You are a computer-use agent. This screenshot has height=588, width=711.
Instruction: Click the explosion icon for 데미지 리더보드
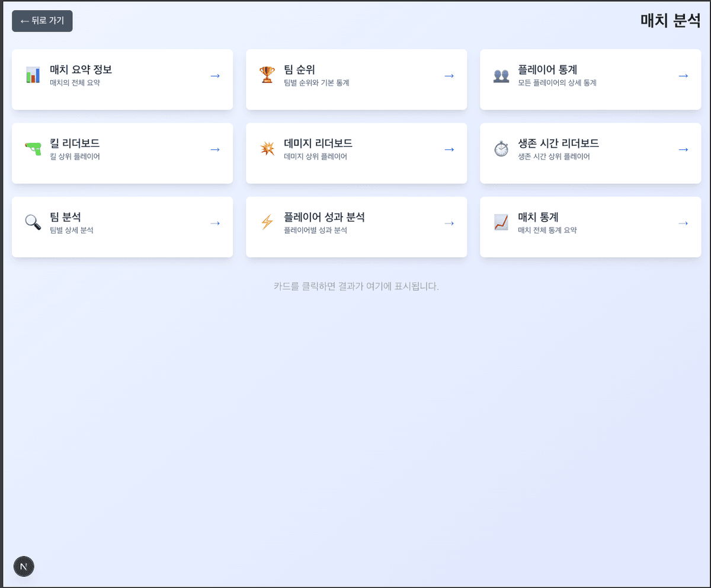[x=267, y=149]
